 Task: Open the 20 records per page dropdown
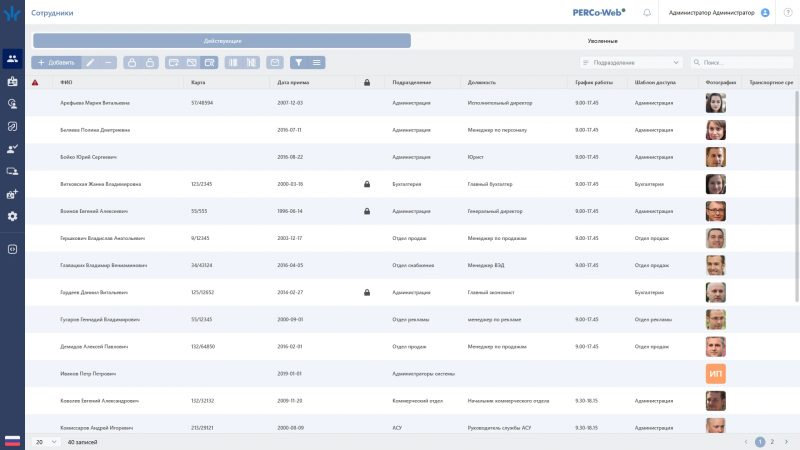tap(46, 441)
